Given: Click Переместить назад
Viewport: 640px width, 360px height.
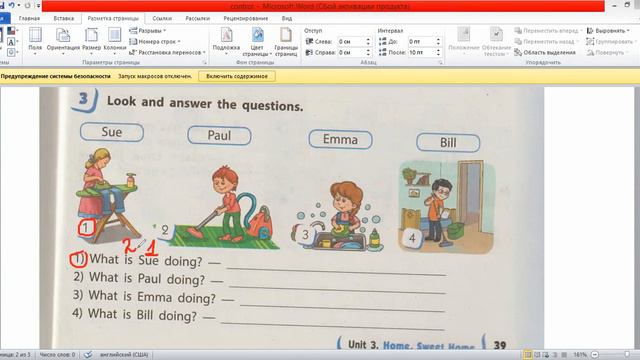Looking at the screenshot, I should click(546, 42).
